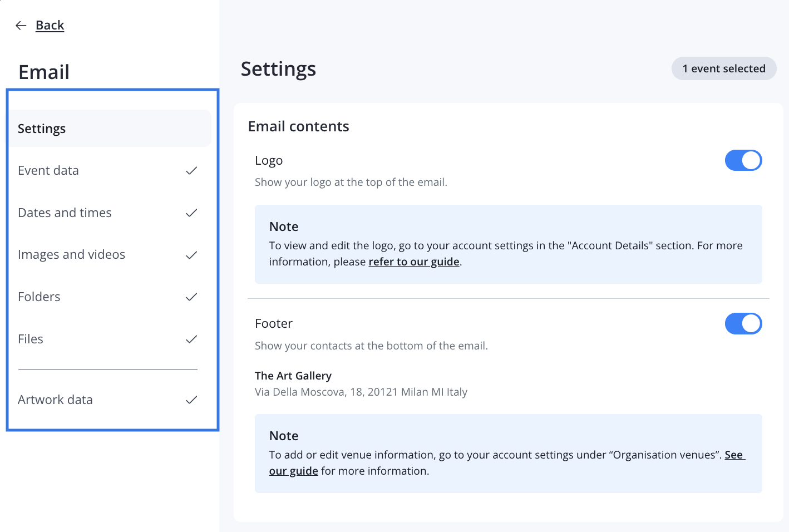Click the checkmark next to Event data

[191, 171]
